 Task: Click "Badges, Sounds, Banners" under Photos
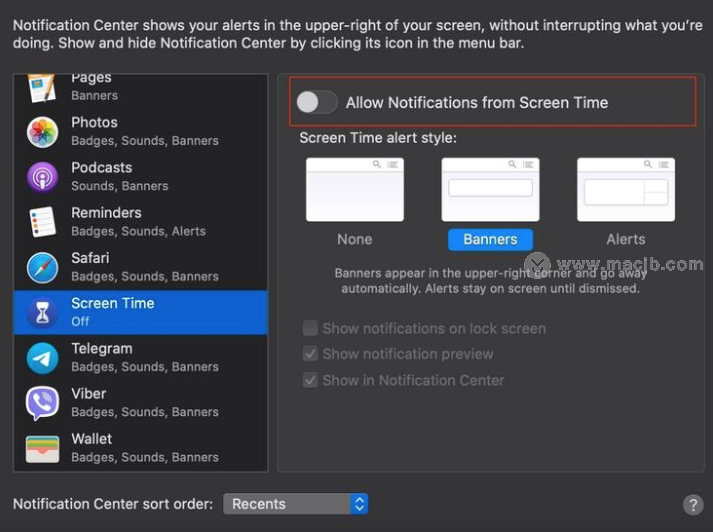[145, 141]
